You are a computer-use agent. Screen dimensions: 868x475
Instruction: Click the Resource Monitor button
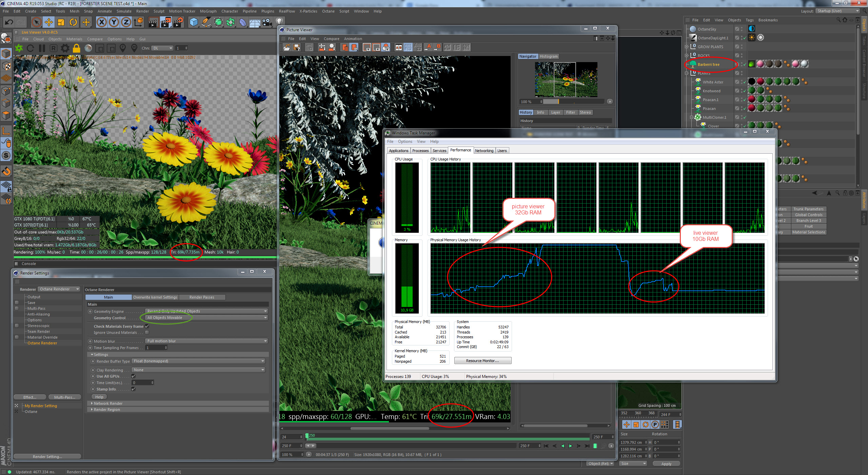pos(482,361)
